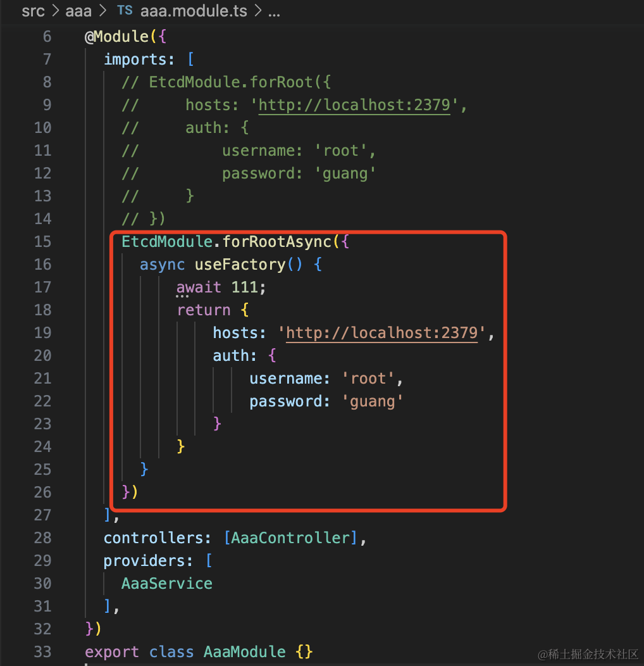
Task: Open the aaa folder breadcrumb
Action: (78, 11)
